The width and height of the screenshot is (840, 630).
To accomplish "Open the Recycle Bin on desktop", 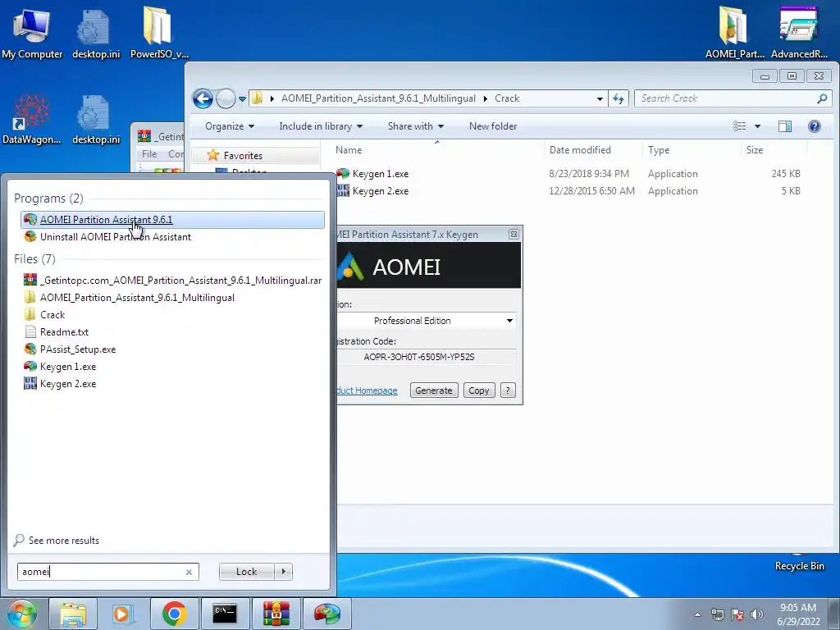I will pos(799,563).
